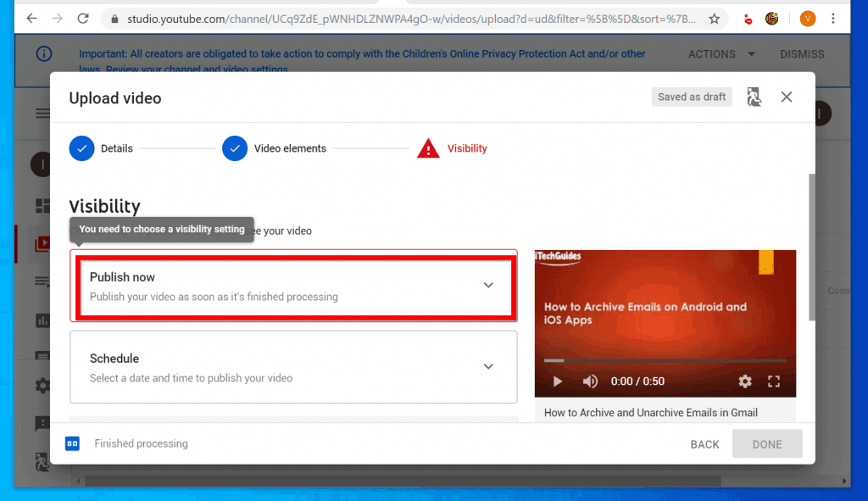Click the blue checkmark next to Details
The height and width of the screenshot is (501, 868).
[x=82, y=148]
